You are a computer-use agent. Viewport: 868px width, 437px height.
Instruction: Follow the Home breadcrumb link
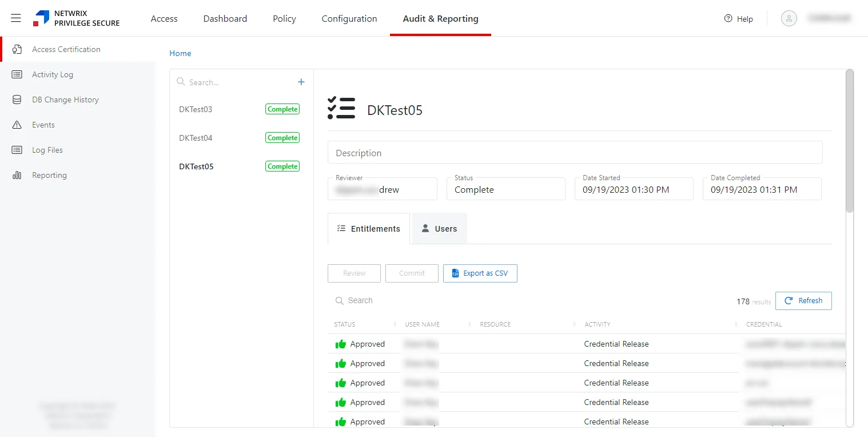click(180, 53)
